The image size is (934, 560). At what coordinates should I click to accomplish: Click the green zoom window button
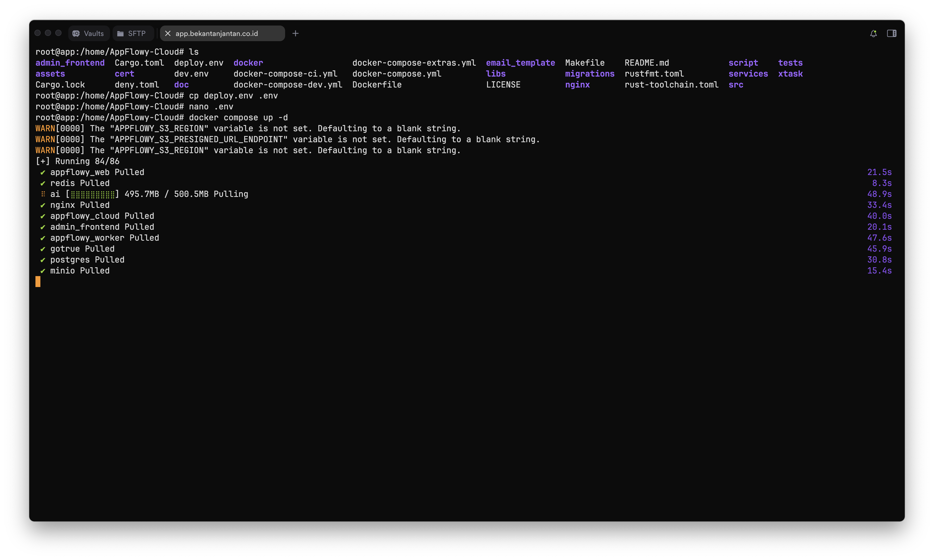coord(59,33)
